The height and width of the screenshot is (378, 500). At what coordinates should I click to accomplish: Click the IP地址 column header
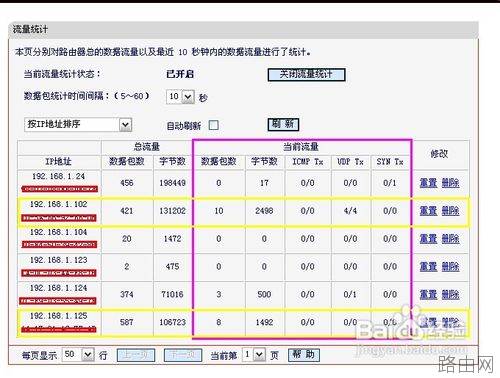[x=58, y=162]
